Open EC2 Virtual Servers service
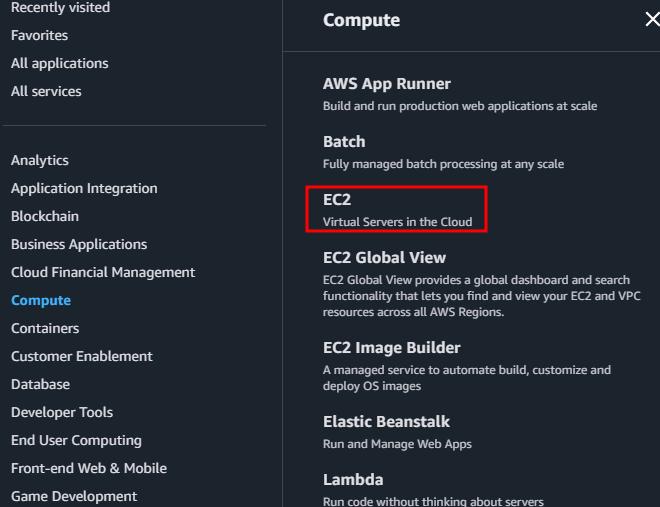Image resolution: width=660 pixels, height=507 pixels. 337,200
